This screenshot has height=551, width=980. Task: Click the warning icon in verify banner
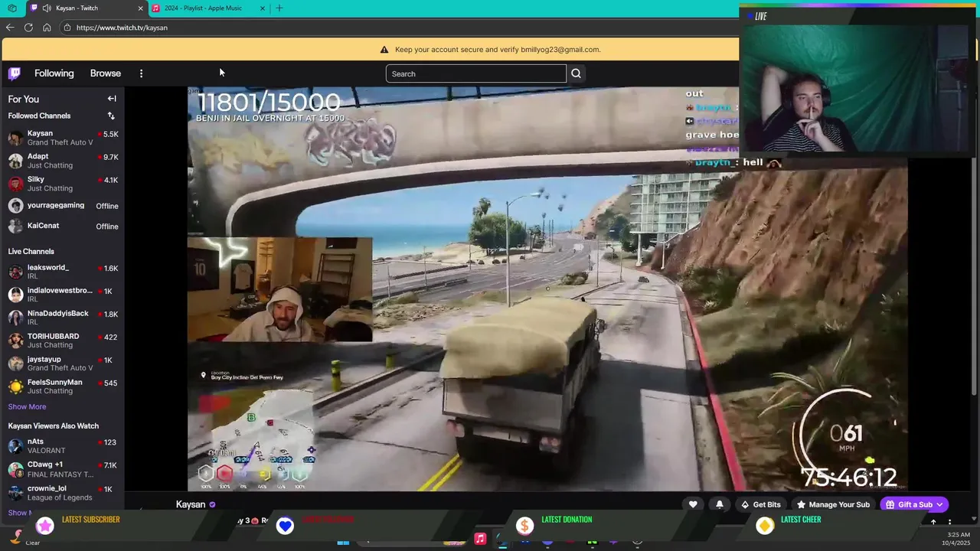pos(384,50)
